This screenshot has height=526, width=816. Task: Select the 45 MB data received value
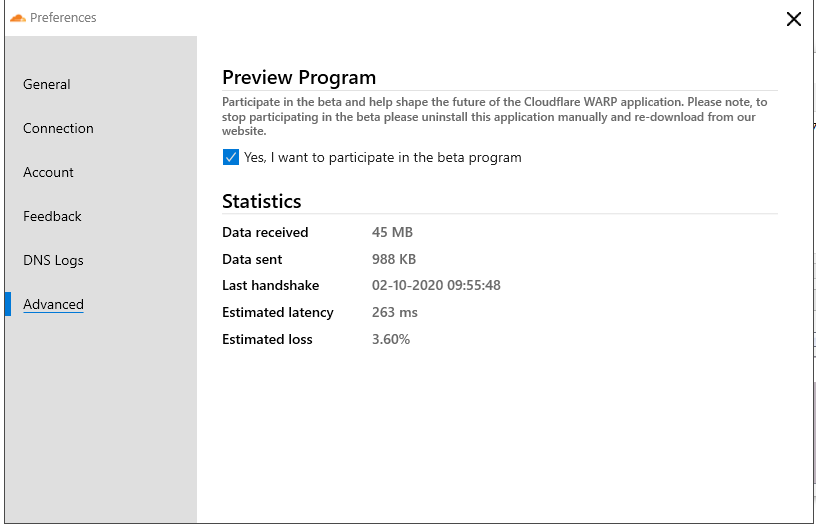(x=392, y=232)
